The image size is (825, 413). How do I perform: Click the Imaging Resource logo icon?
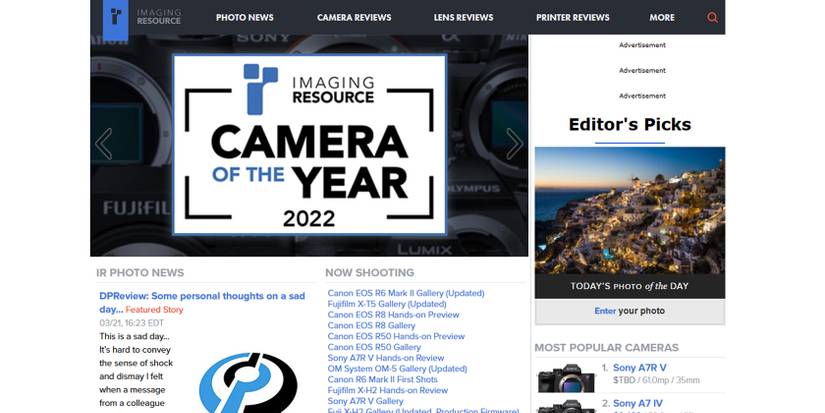point(115,19)
